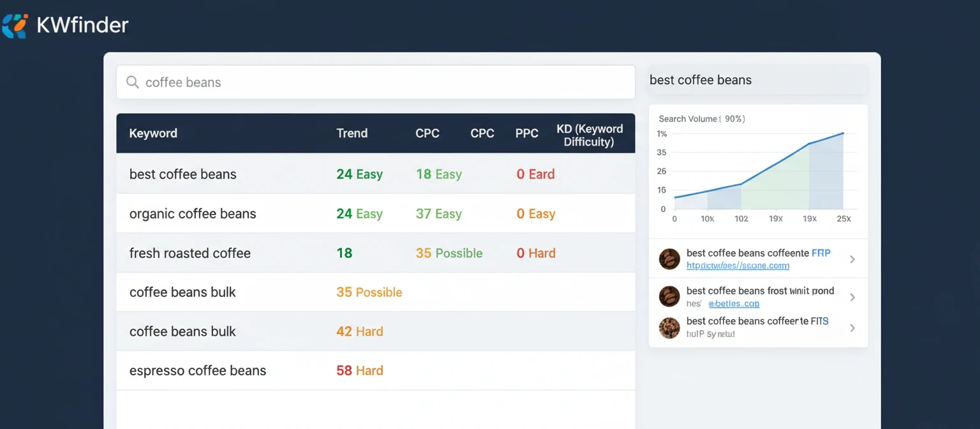
Task: Click the coffee bean avatar beside 'frost winit pond' result
Action: click(x=669, y=296)
